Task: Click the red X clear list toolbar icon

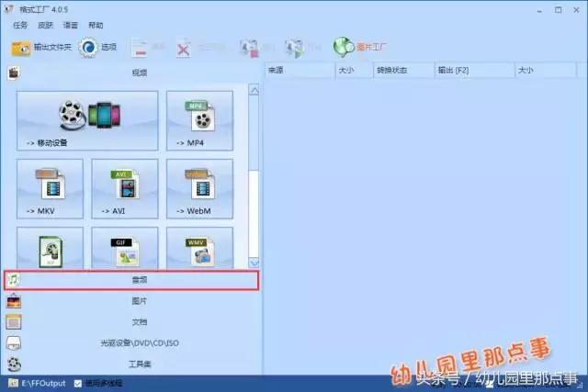Action: (x=183, y=49)
